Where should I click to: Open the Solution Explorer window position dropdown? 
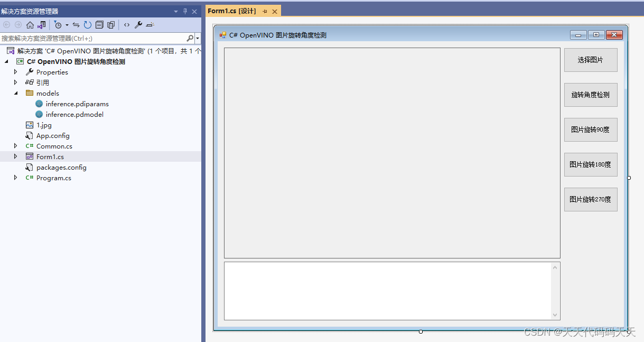[175, 10]
